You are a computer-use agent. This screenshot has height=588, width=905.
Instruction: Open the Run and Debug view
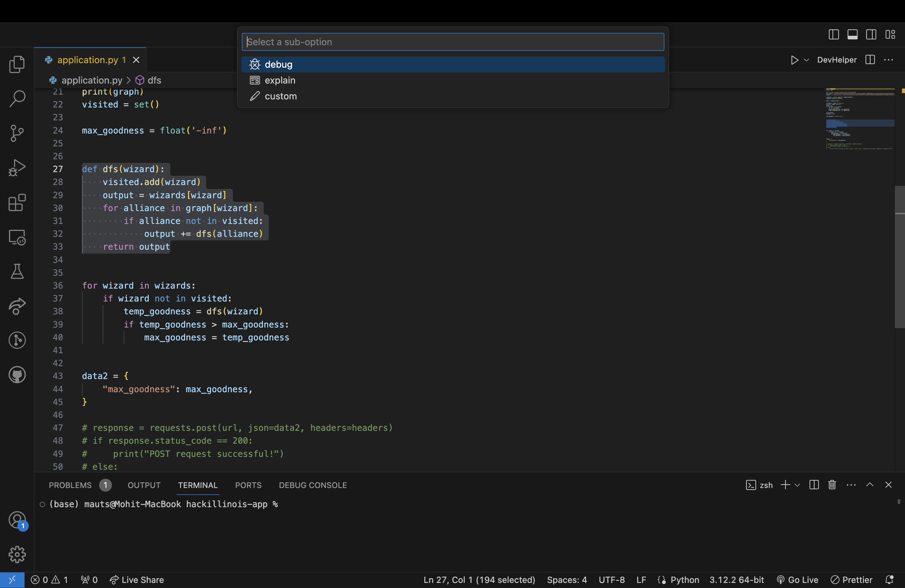click(17, 168)
